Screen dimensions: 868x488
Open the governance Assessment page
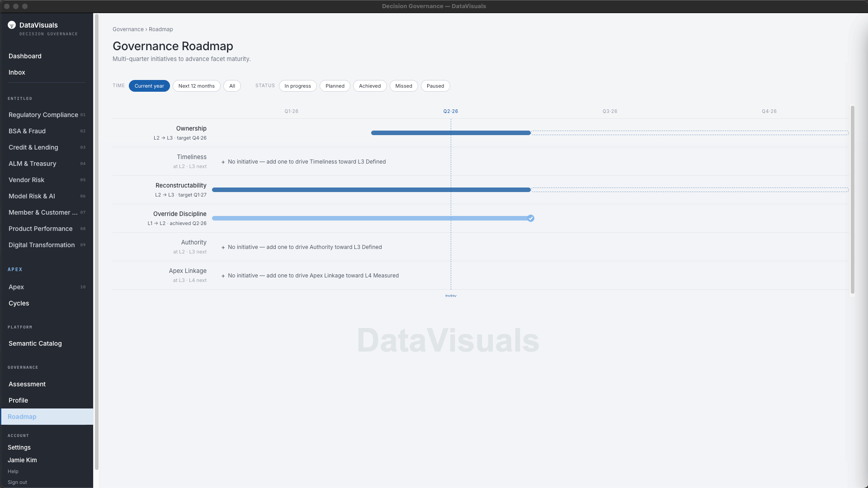click(x=47, y=384)
